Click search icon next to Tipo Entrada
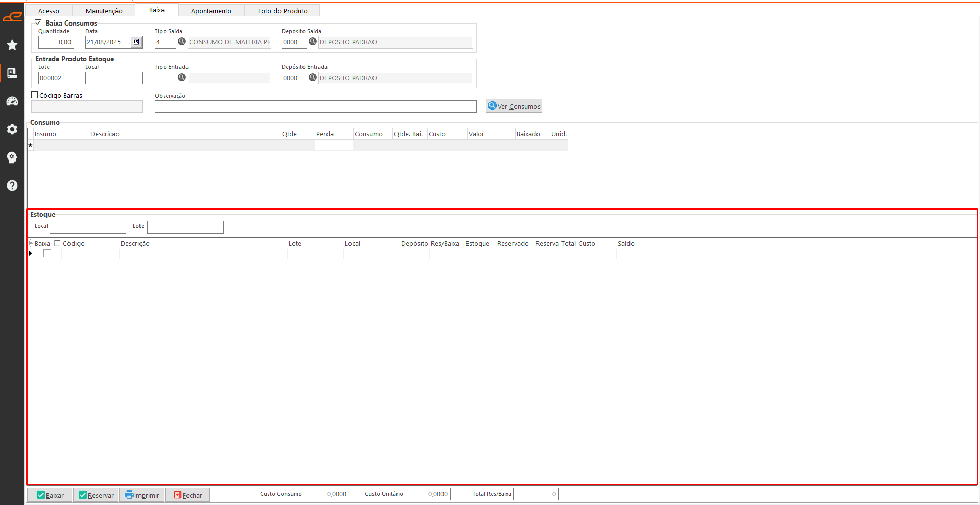The height and width of the screenshot is (505, 980). point(181,78)
